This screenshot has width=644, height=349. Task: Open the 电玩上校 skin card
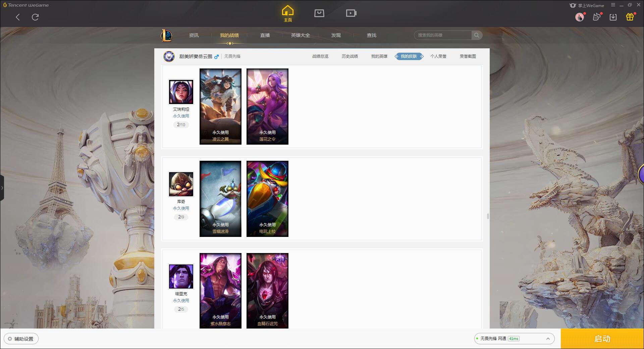click(267, 199)
